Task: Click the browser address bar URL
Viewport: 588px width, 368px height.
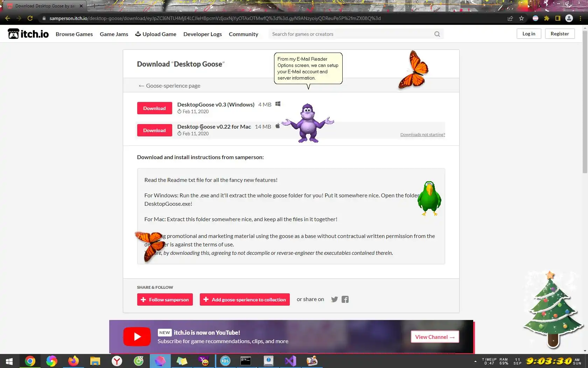Action: coord(215,18)
